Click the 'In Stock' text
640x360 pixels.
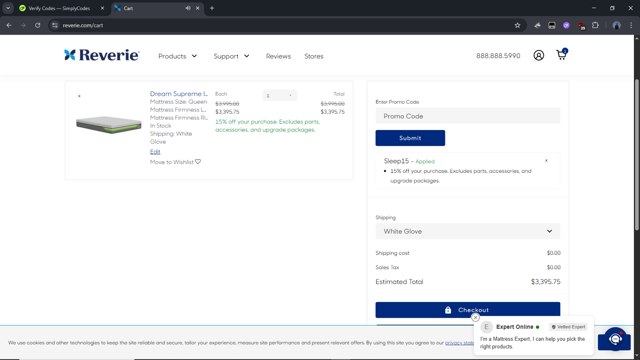pos(160,126)
